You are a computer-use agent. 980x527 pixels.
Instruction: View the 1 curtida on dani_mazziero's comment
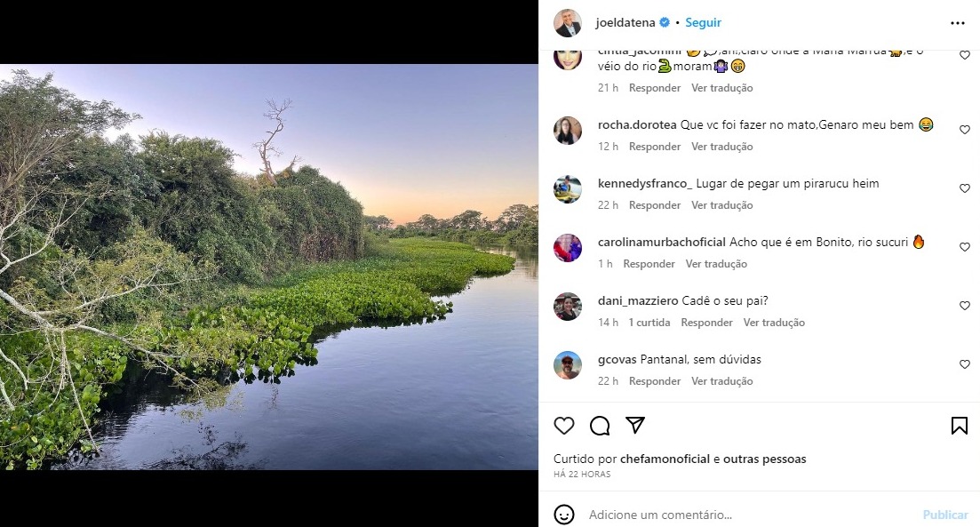649,323
